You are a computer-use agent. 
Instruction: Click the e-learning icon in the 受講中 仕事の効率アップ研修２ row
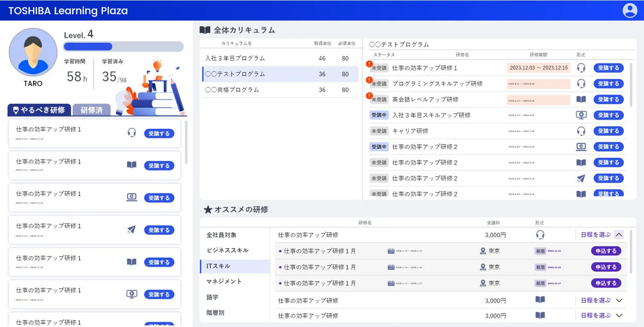point(581,146)
